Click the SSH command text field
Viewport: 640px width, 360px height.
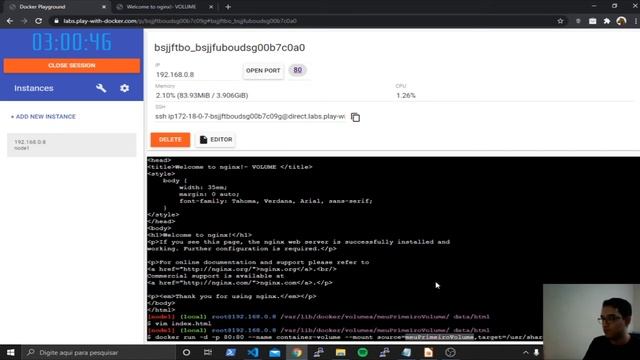point(250,117)
